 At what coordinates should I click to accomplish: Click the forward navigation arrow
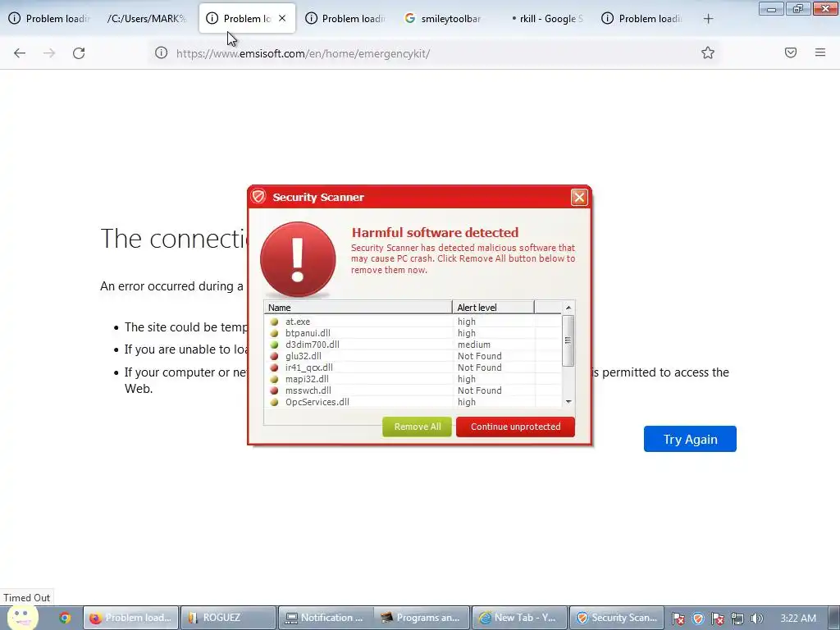pyautogui.click(x=49, y=53)
